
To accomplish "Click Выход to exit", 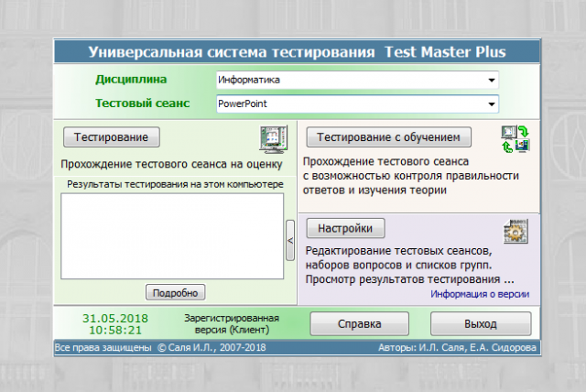I will tap(481, 323).
